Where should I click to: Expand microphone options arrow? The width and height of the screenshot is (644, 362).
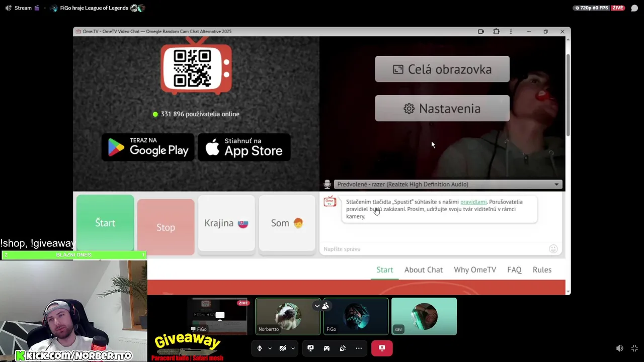click(270, 348)
